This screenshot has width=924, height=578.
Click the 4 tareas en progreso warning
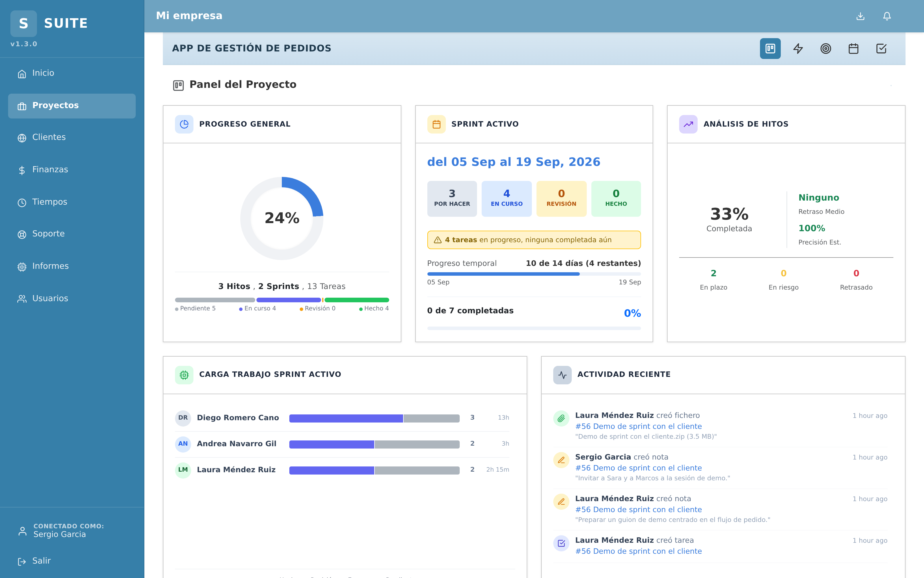pyautogui.click(x=534, y=240)
